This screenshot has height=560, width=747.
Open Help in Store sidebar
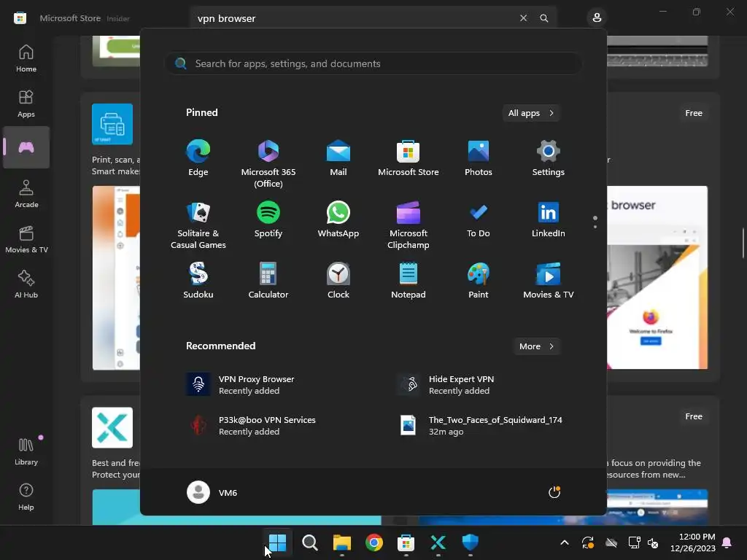[x=26, y=497]
